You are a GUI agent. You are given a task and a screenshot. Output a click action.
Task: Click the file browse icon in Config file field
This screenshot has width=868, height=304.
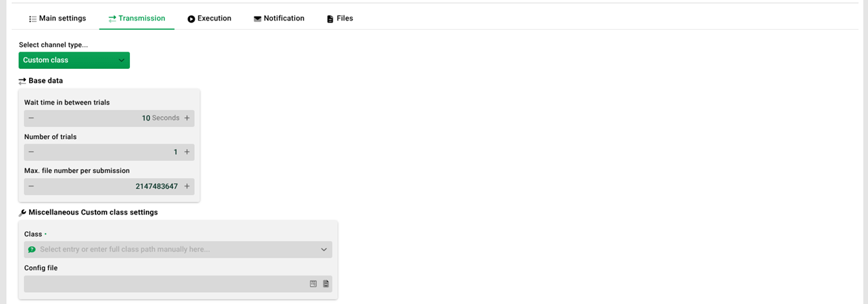click(326, 284)
